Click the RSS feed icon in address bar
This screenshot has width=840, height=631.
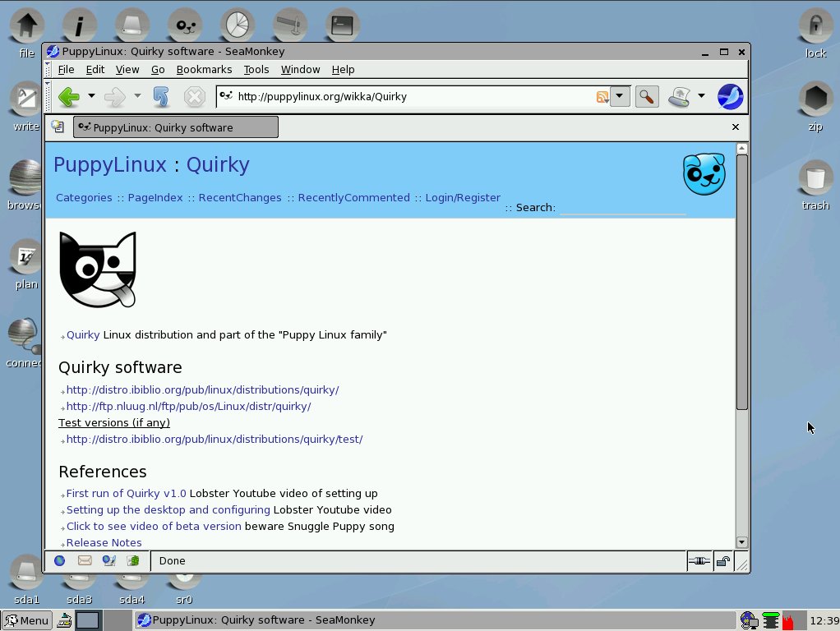click(602, 97)
